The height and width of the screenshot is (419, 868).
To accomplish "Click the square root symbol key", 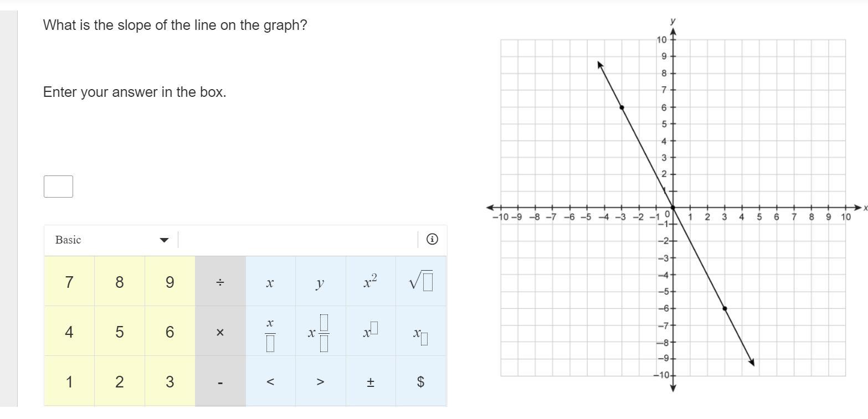I will [x=421, y=282].
